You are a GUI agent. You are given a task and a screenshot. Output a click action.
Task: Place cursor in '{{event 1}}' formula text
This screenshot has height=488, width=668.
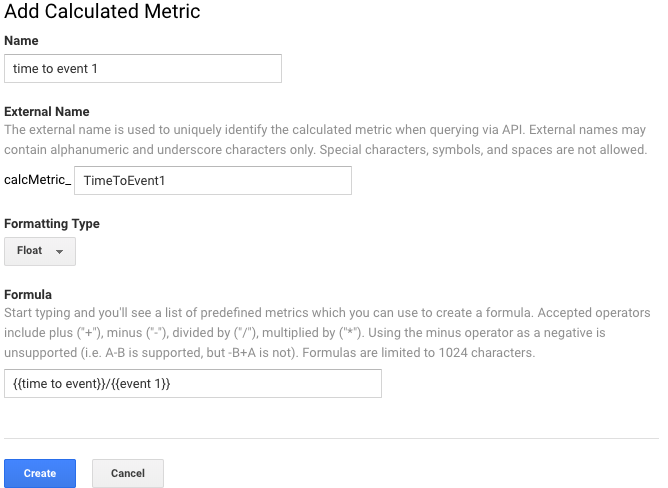(141, 384)
